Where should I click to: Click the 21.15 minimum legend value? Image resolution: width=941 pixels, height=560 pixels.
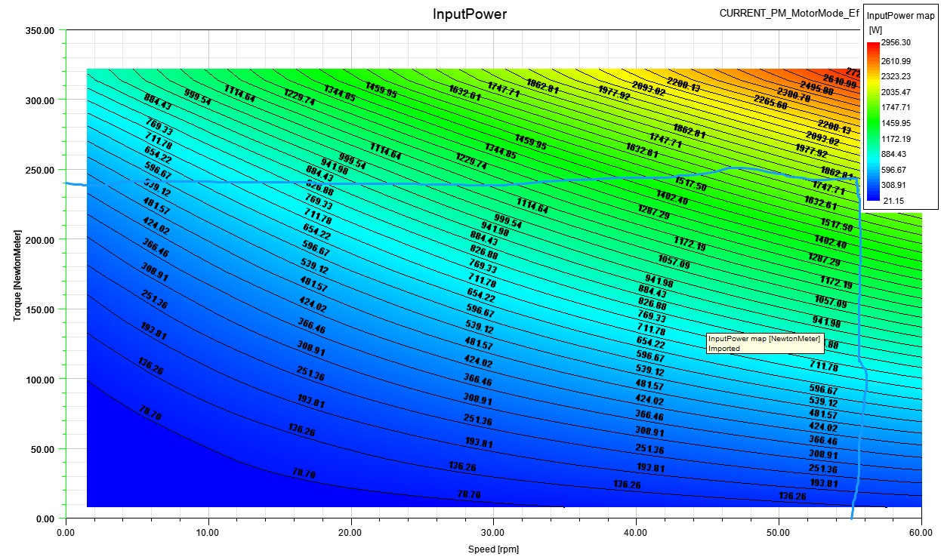(894, 200)
